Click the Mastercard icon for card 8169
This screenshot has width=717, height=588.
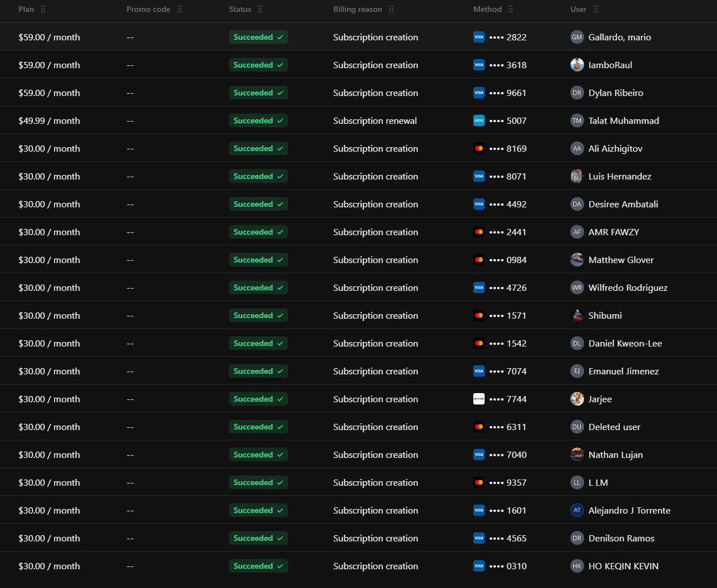[x=479, y=148]
